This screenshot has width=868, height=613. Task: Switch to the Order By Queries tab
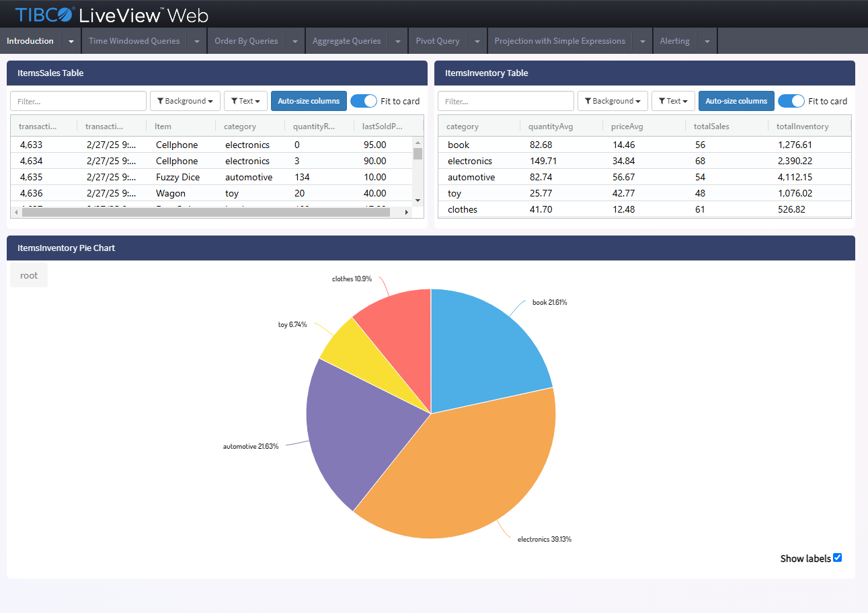click(x=246, y=41)
